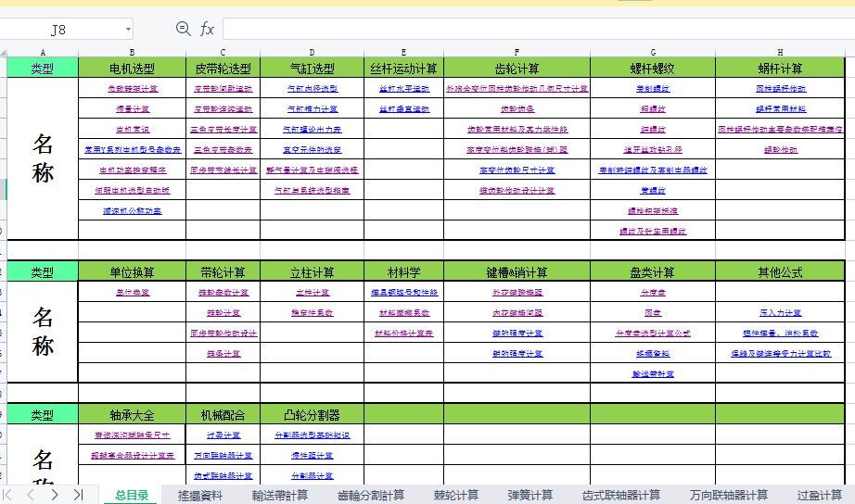Open the 搖擺資料 sheet tab
Viewport: 855px width, 504px height.
[200, 495]
